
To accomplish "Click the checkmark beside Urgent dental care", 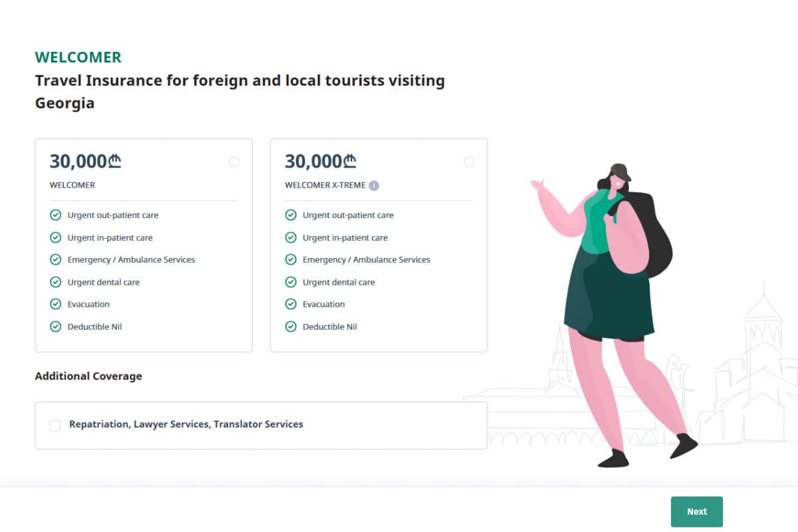I will [x=56, y=282].
